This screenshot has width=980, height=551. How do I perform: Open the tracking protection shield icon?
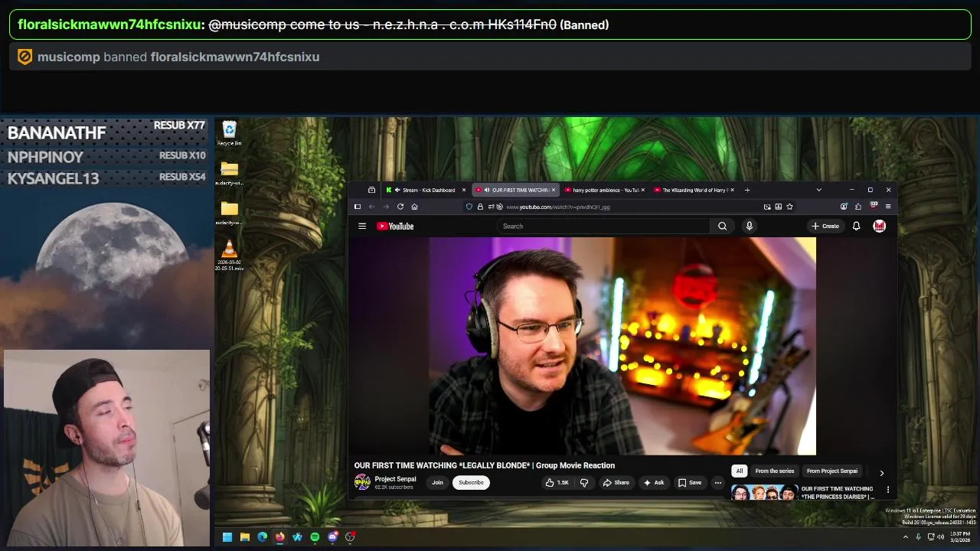(469, 207)
